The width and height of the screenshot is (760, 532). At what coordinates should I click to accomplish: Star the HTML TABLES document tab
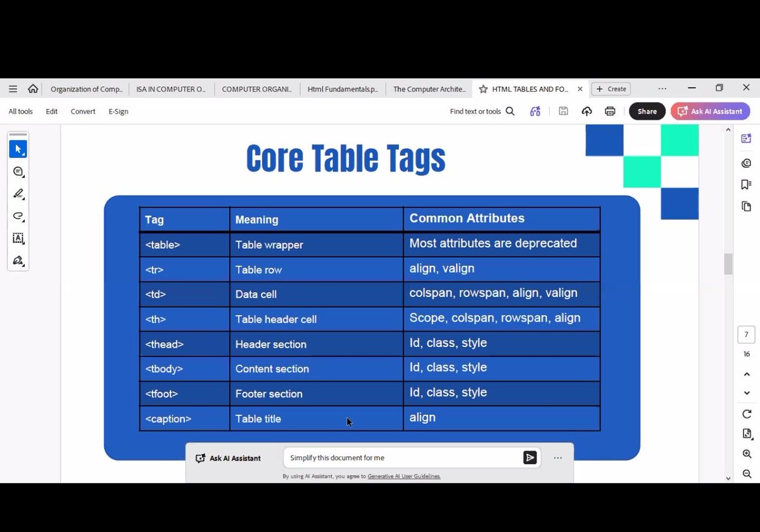tap(483, 89)
